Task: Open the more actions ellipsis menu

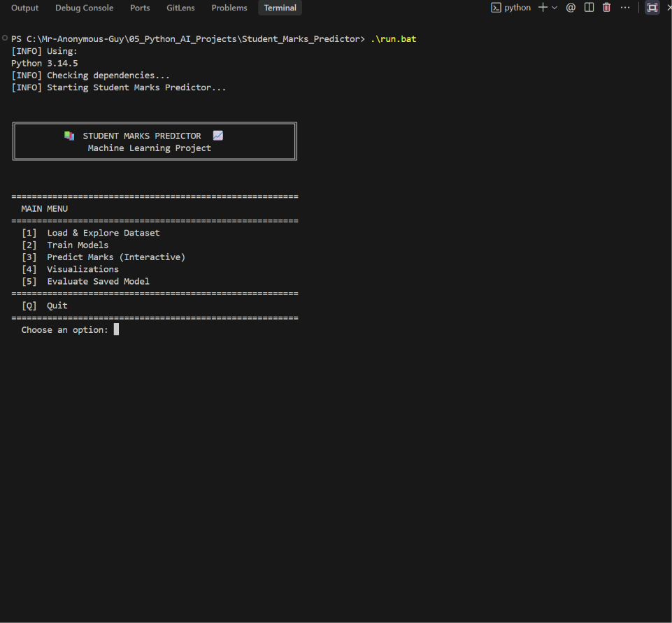Action: [x=625, y=8]
